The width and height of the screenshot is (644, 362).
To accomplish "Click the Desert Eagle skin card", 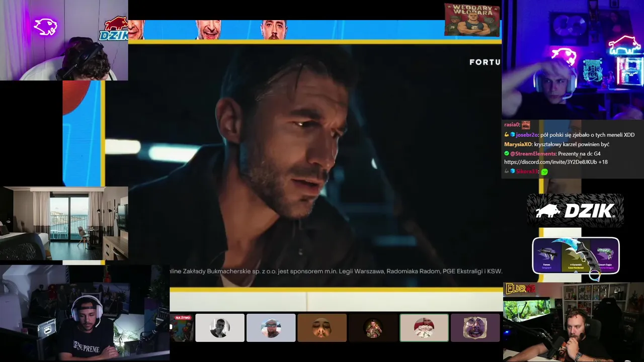I will pyautogui.click(x=604, y=256).
